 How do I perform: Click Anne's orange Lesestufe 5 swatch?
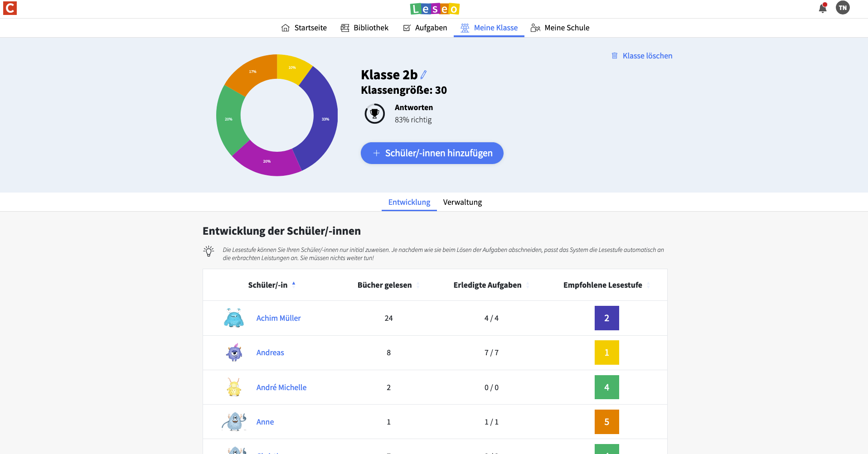point(606,422)
